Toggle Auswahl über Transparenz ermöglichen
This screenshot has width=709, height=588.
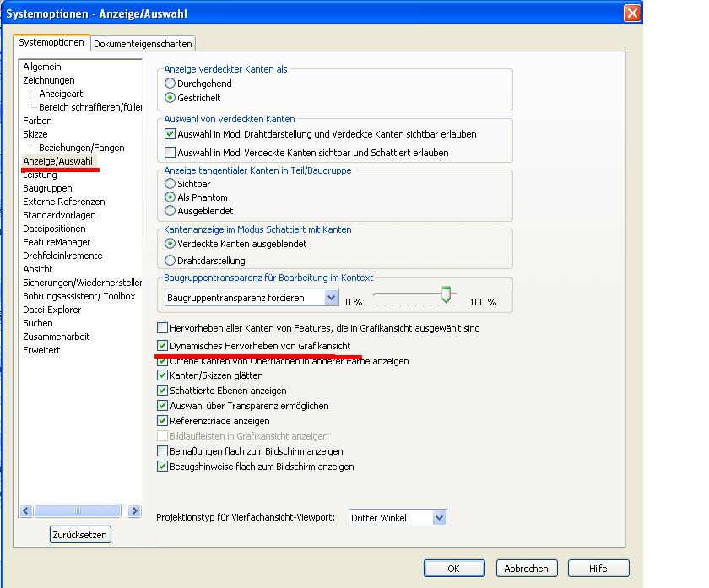tap(162, 406)
